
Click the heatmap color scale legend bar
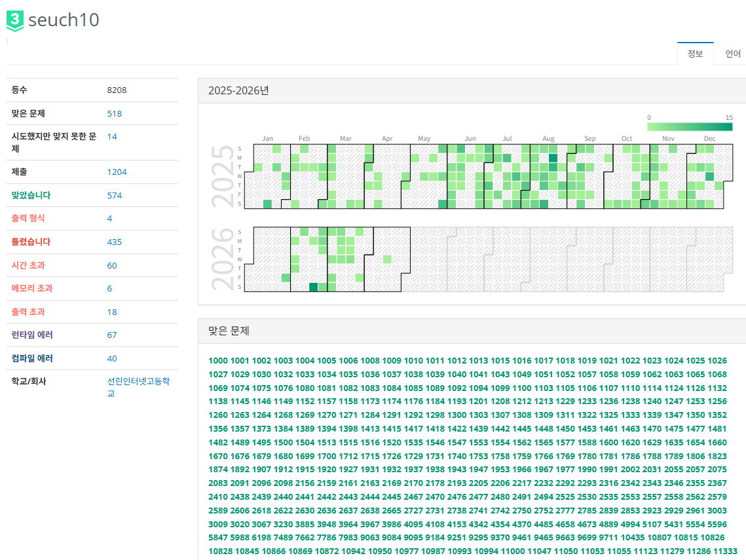click(x=690, y=127)
